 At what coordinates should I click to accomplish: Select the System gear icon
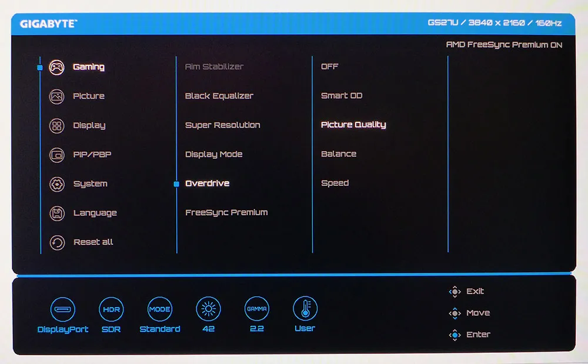(57, 184)
